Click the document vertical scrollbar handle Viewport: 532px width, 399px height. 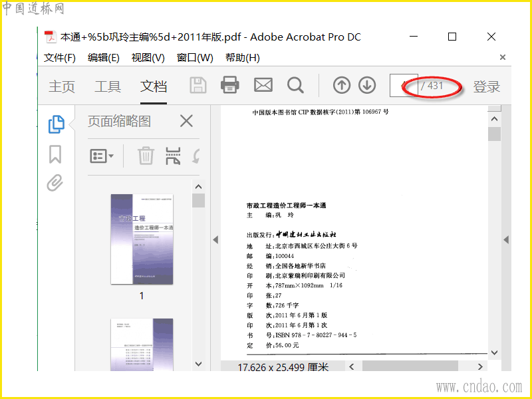coord(494,134)
